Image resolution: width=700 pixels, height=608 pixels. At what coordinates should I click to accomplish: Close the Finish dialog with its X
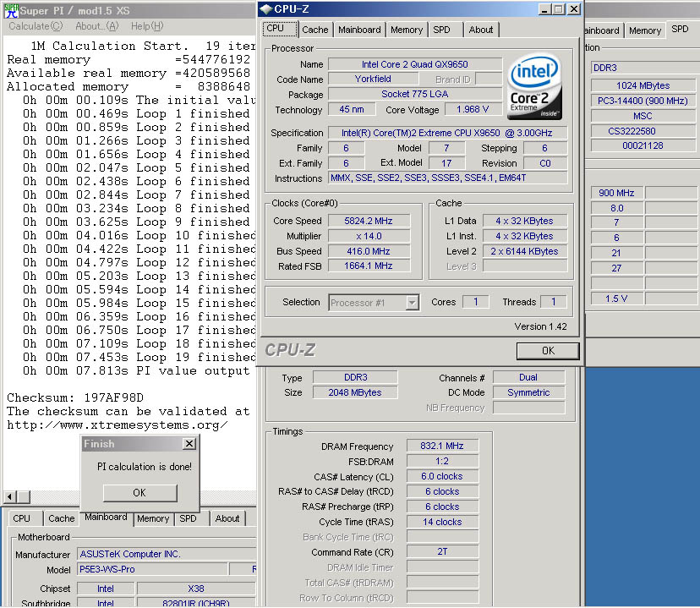pyautogui.click(x=189, y=444)
